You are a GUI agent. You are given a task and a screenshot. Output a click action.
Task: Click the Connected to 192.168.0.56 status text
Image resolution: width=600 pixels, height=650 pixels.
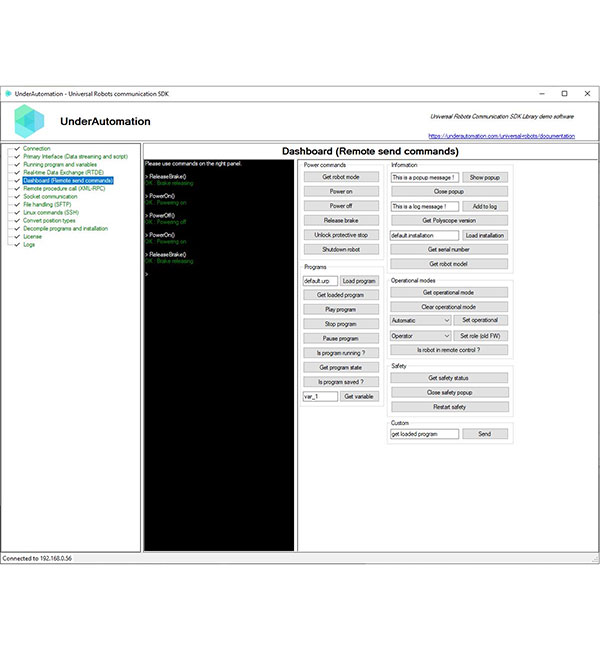pos(37,558)
